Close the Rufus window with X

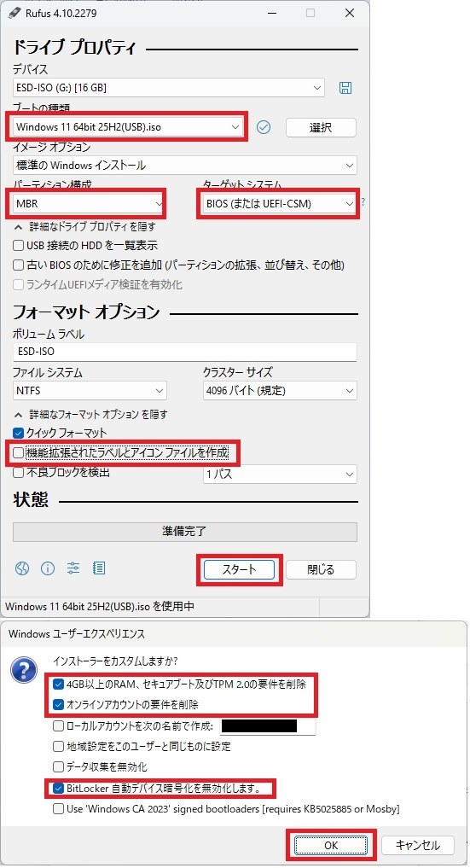[350, 13]
